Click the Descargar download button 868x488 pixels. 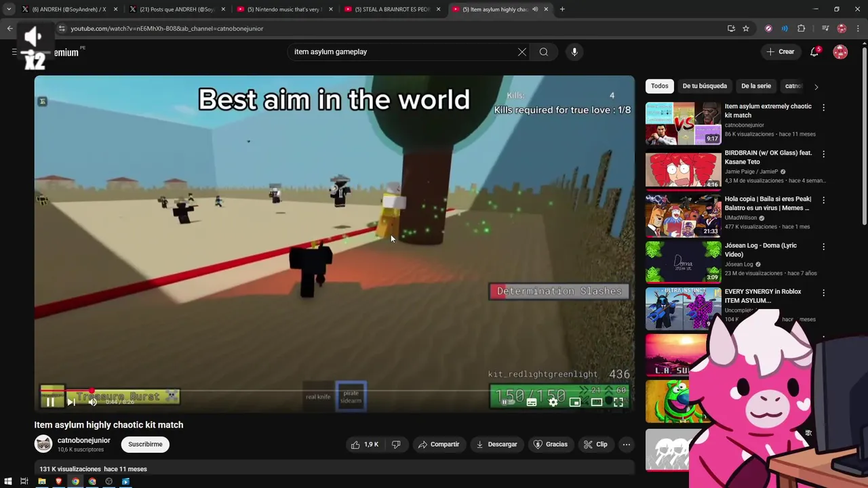tap(496, 445)
